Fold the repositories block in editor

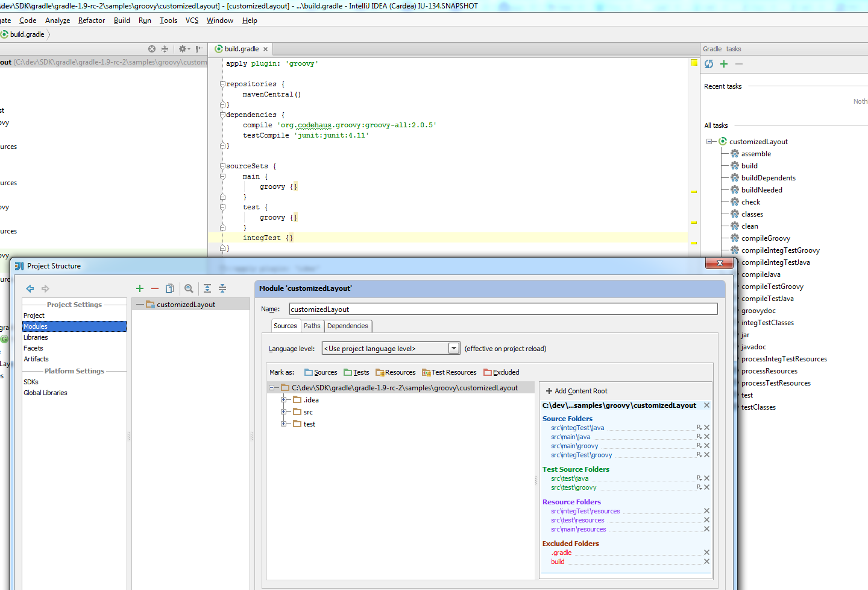pos(222,84)
